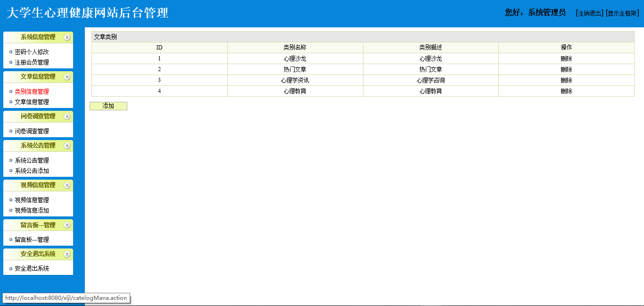Go to 系统公告管理 page
The width and height of the screenshot is (644, 306).
coord(32,160)
